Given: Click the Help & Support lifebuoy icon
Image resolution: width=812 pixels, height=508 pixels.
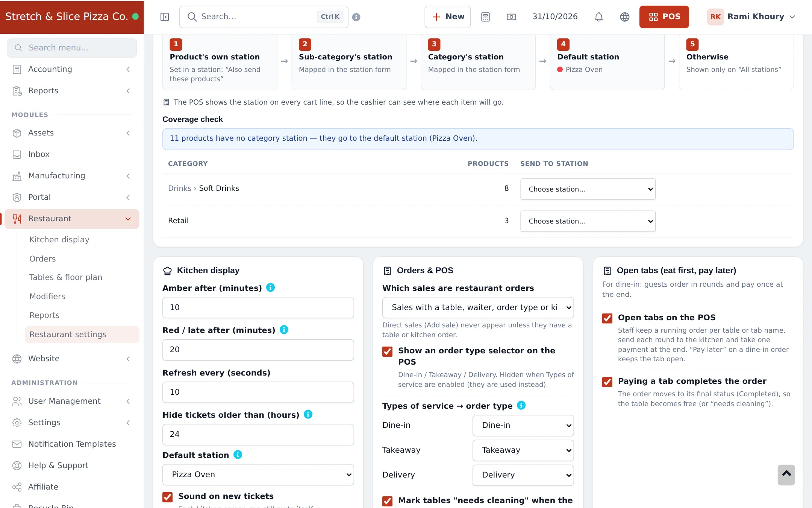Looking at the screenshot, I should (17, 466).
